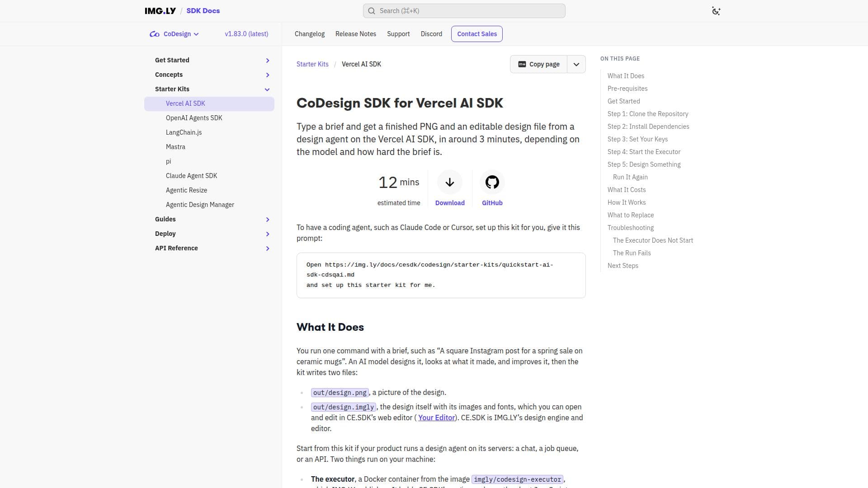The width and height of the screenshot is (868, 488).
Task: Open the Changelog tab
Action: click(310, 34)
